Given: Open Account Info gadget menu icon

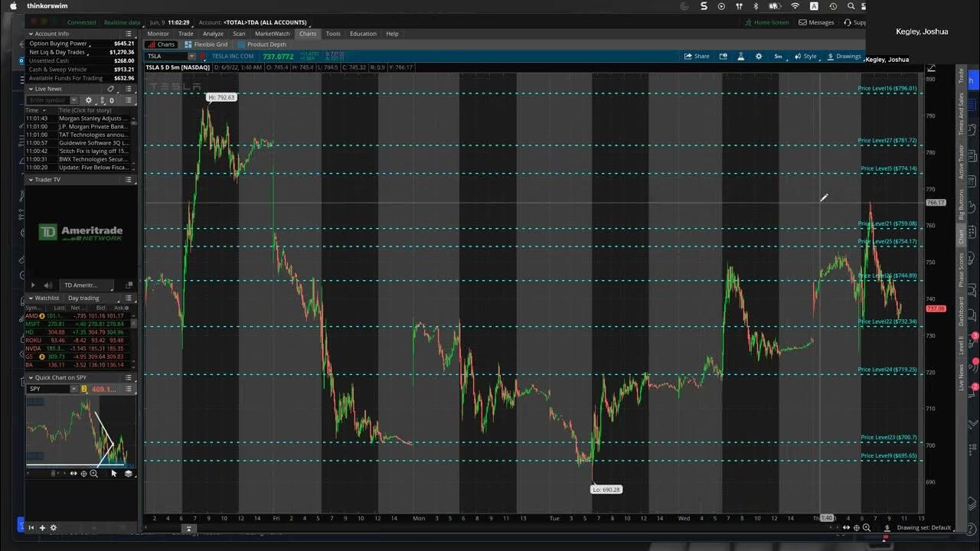Looking at the screenshot, I should tap(129, 34).
